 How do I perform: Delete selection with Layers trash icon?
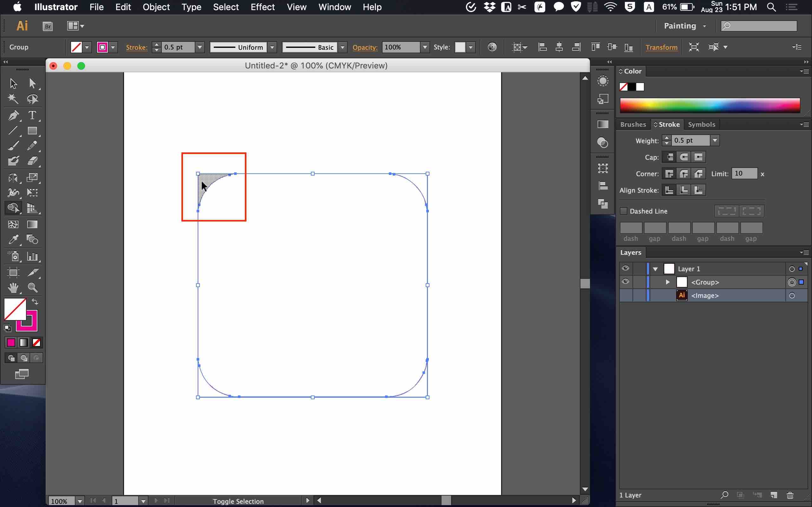pos(790,495)
